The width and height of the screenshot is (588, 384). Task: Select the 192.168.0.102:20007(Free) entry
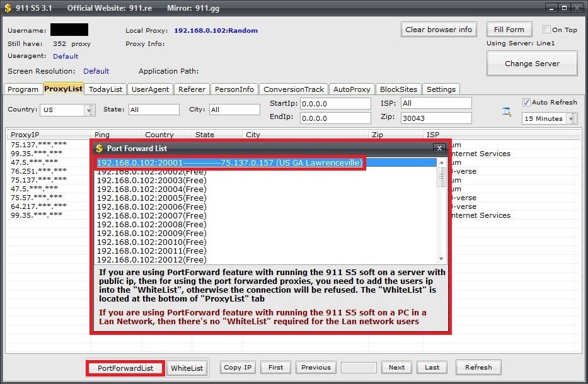(267, 215)
